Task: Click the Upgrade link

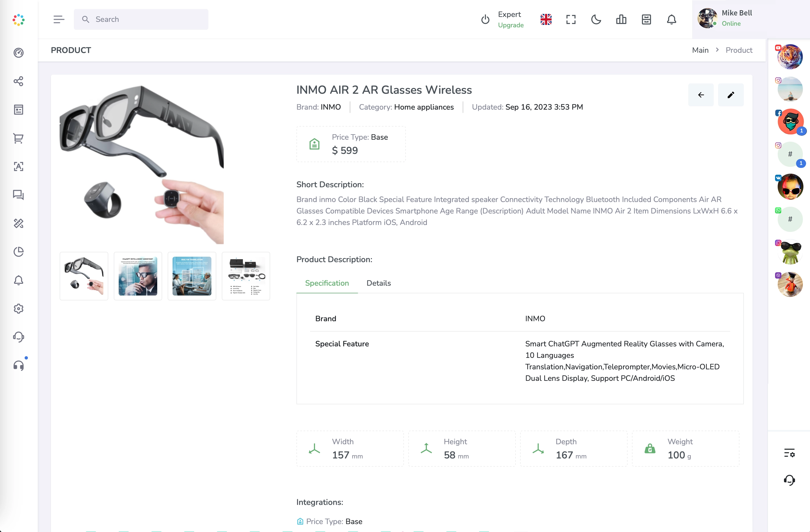Action: [x=511, y=25]
